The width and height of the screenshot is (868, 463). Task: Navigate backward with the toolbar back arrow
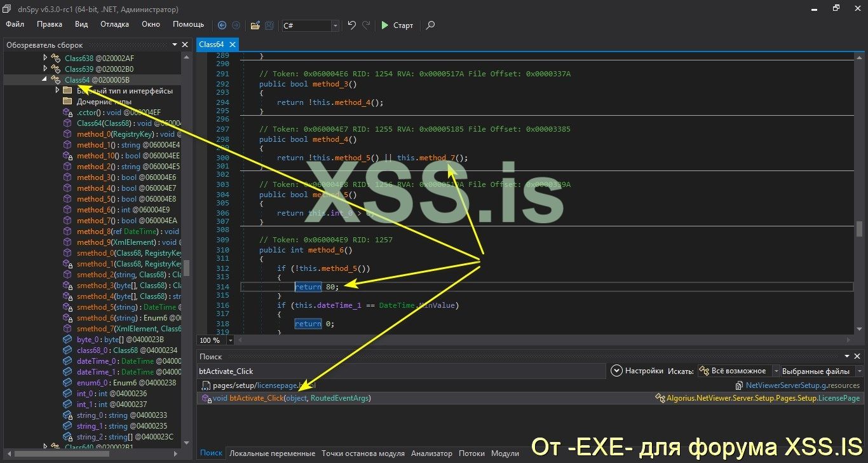222,25
